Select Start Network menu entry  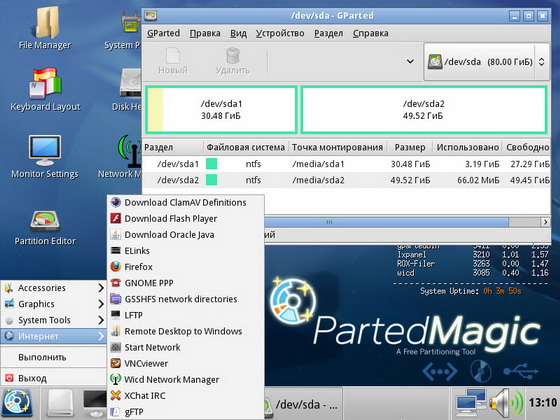(186, 347)
